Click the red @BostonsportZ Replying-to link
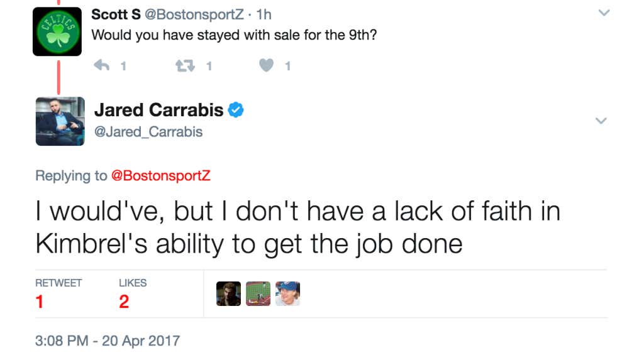 pos(160,176)
